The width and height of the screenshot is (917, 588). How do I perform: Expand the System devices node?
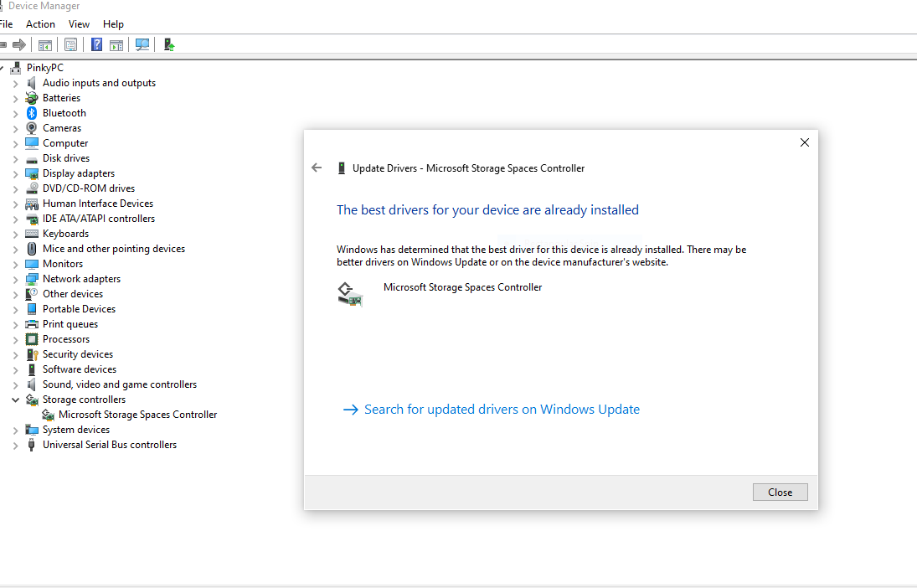click(x=16, y=430)
